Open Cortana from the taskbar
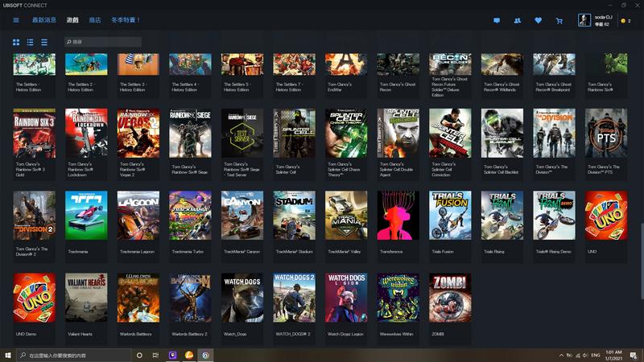 (139, 355)
